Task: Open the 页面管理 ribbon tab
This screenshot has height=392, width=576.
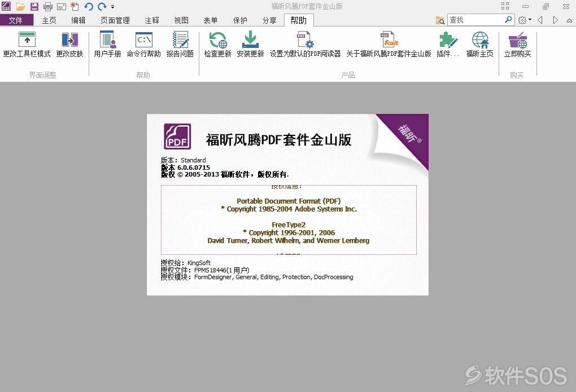Action: click(115, 20)
